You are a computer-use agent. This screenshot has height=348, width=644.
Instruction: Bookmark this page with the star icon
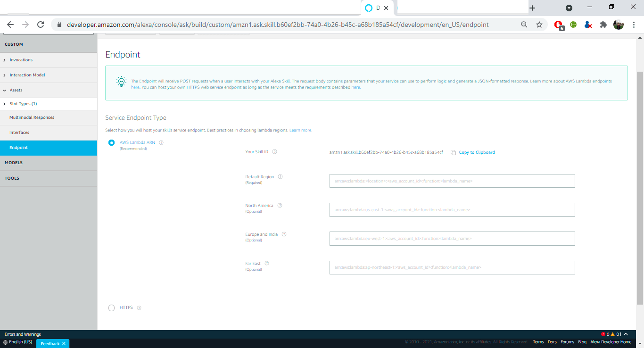(539, 25)
